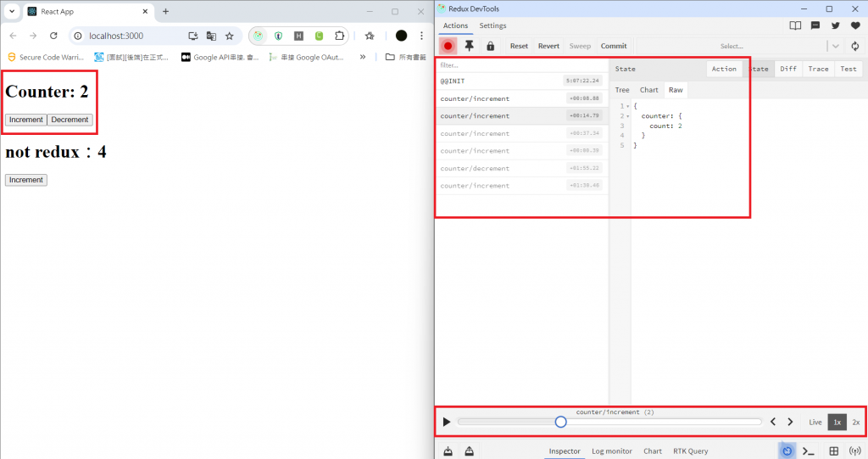Click the Twitter bird icon
The width and height of the screenshot is (868, 459).
point(835,25)
